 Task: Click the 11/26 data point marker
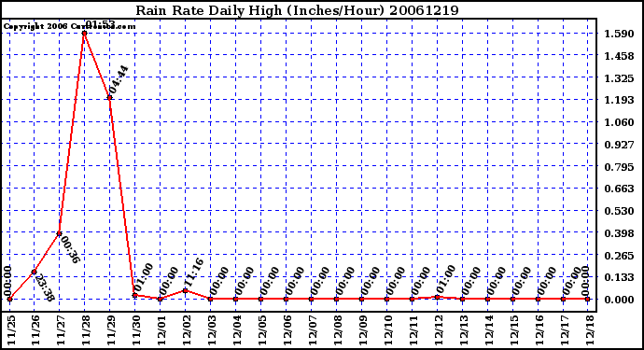35,272
